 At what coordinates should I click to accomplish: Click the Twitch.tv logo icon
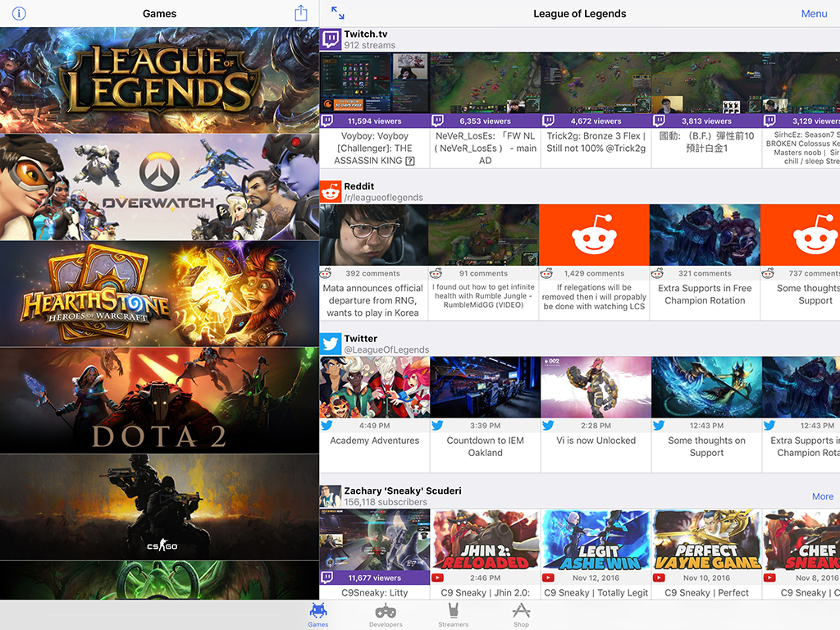(x=331, y=39)
